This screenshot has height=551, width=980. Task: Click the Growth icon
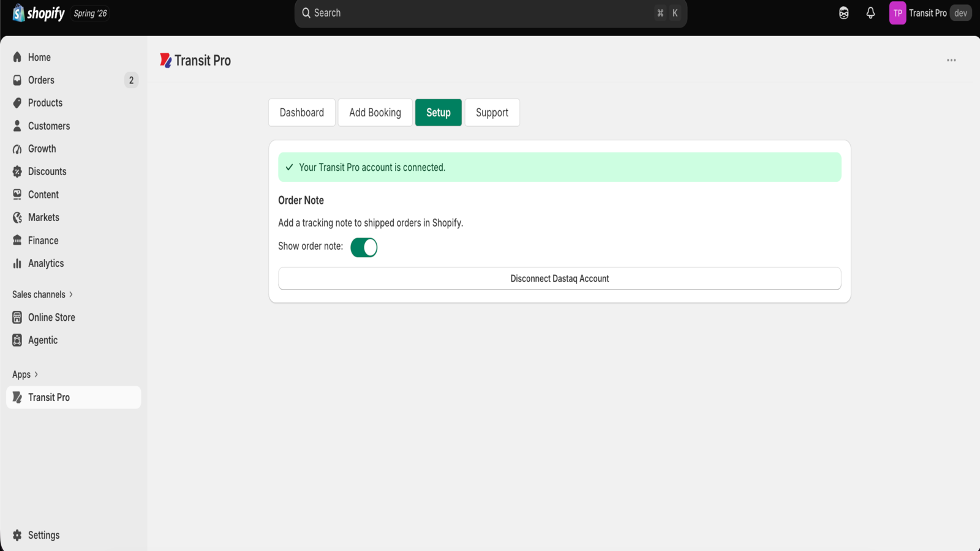tap(17, 149)
